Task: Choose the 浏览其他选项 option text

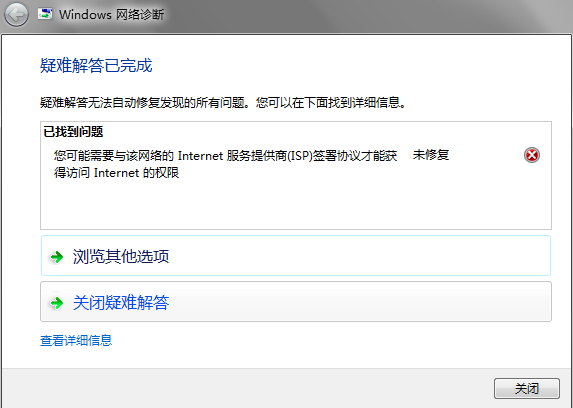Action: point(121,256)
